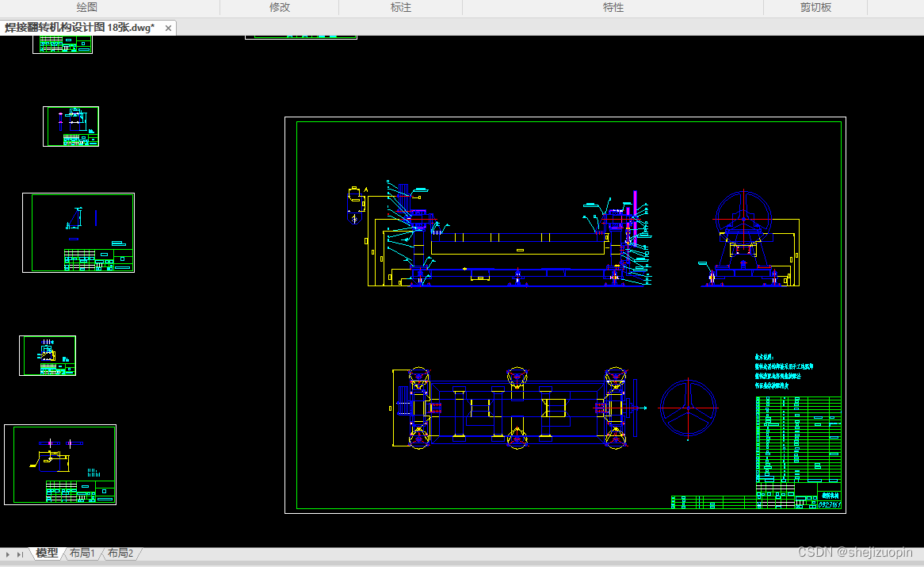The width and height of the screenshot is (924, 567).
Task: Select the hand wheel circle in the side view
Action: (x=743, y=217)
